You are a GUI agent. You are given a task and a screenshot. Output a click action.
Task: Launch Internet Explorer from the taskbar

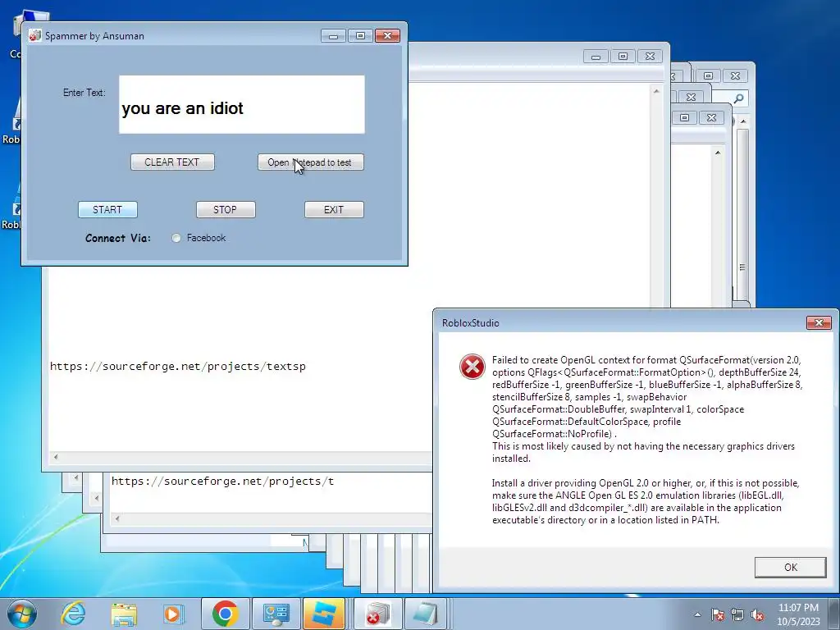pos(73,614)
